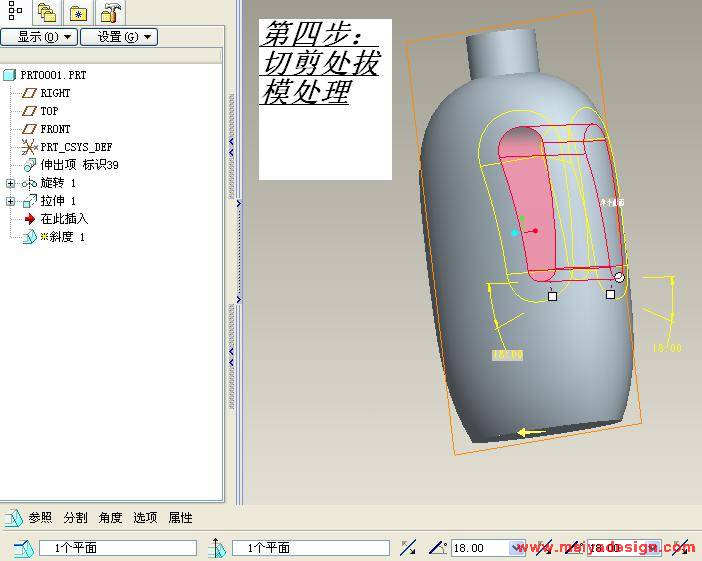Click the draft feature icon on the dashboard
Screen dimensions: 702x561
(13, 518)
